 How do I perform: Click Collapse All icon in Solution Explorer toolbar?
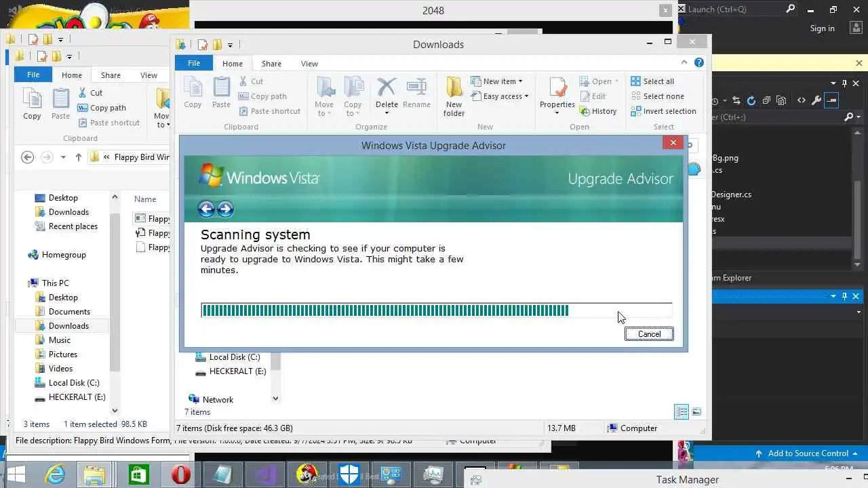pyautogui.click(x=766, y=100)
